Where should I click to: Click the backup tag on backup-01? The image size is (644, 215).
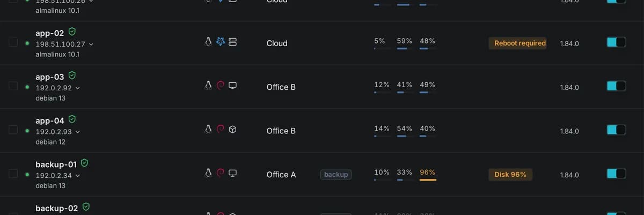(x=336, y=174)
